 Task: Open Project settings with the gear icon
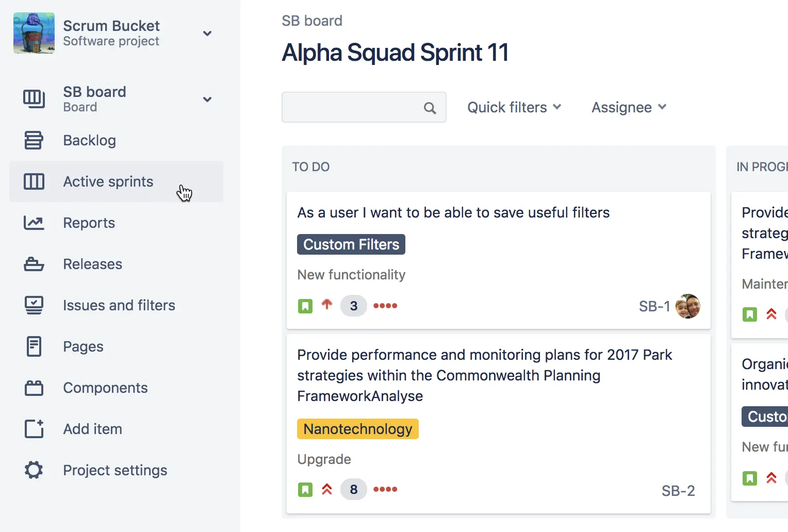[34, 470]
